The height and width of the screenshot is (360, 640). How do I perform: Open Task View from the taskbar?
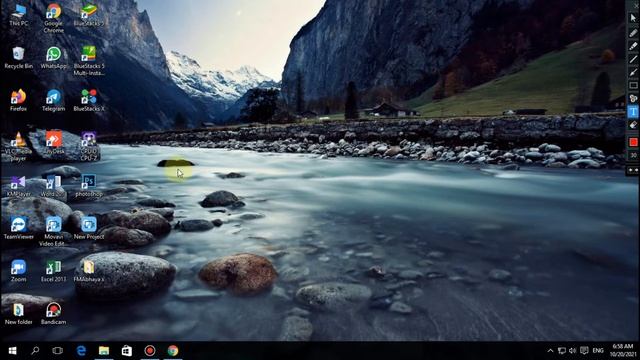[x=58, y=351]
